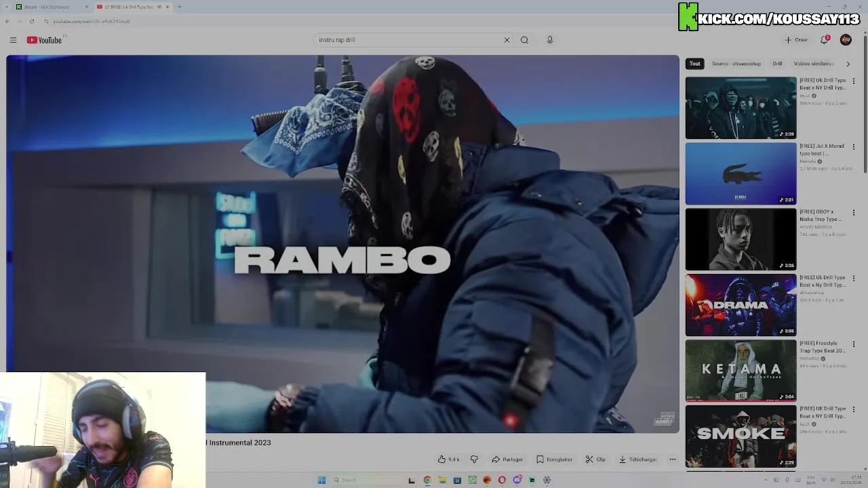Reload the page with refresh icon
Screen dimensions: 868x488
point(31,21)
